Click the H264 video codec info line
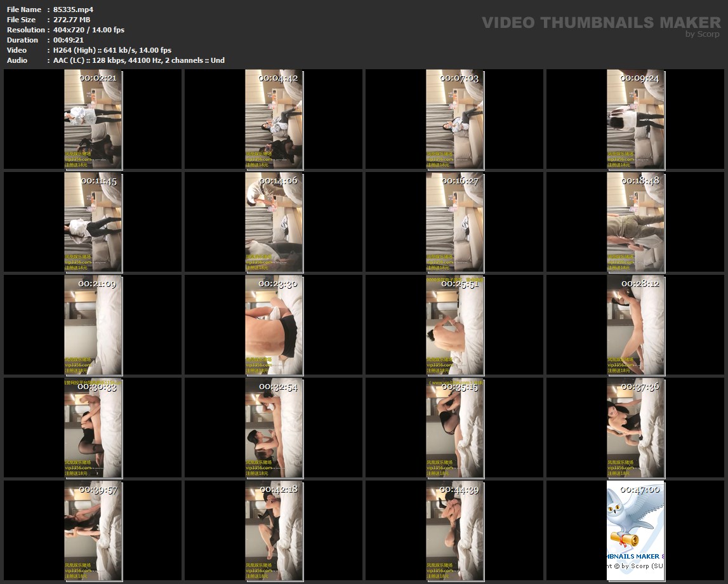728x584 pixels. (112, 50)
